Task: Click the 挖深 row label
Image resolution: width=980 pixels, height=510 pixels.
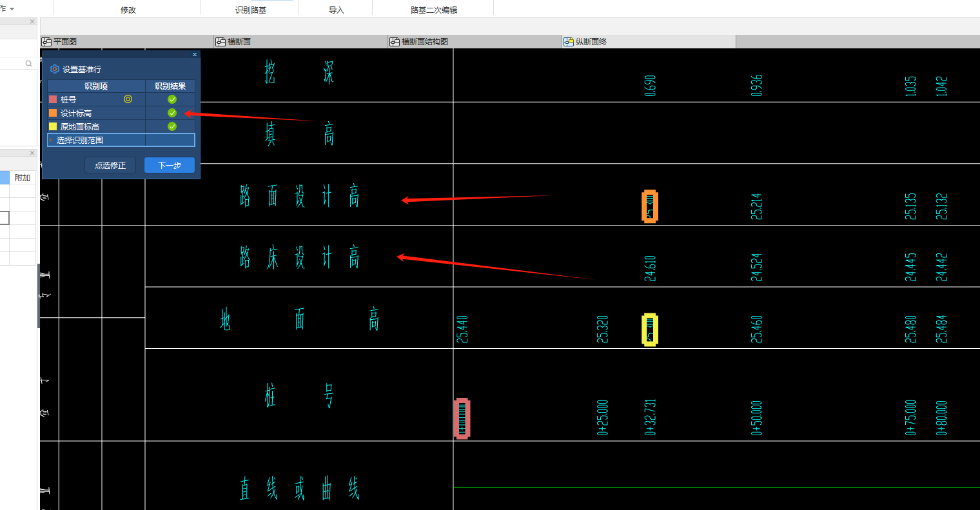Action: (x=300, y=72)
